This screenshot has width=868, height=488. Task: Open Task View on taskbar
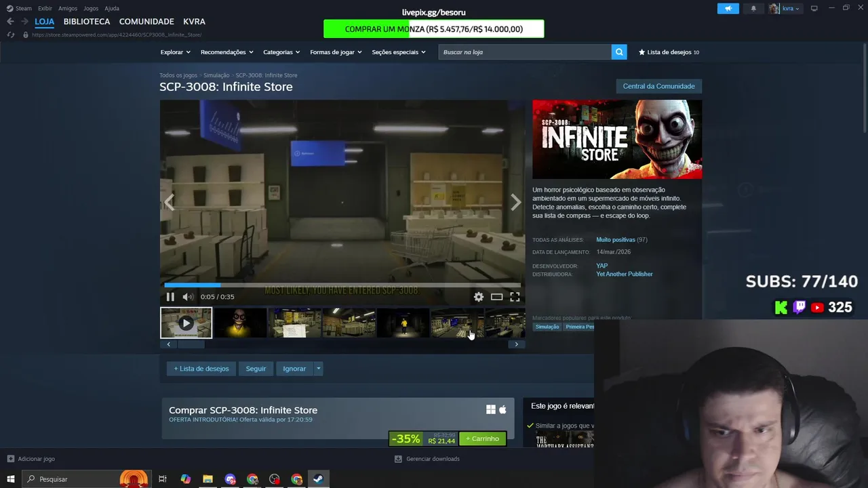163,479
